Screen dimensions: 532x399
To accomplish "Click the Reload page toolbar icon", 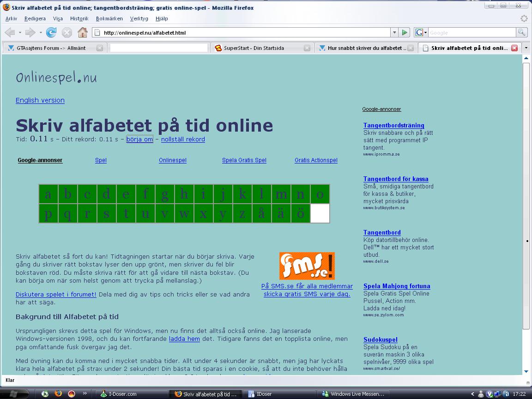I will pyautogui.click(x=51, y=33).
